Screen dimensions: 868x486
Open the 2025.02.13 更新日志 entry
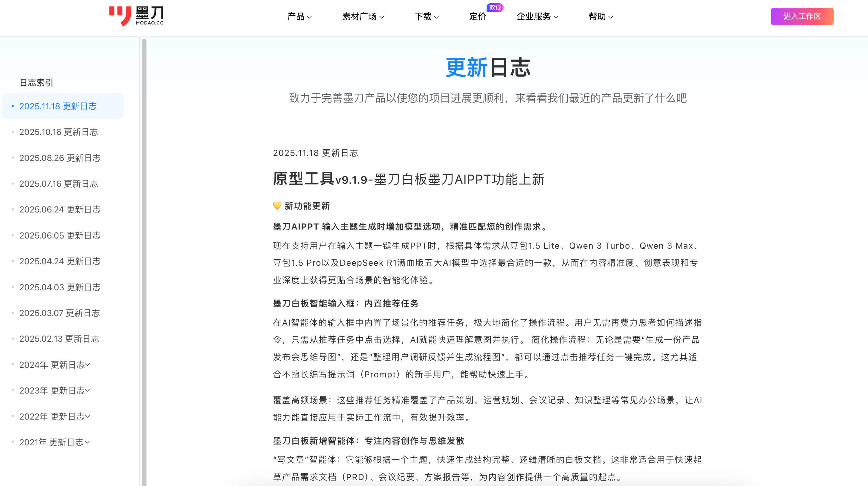[59, 339]
